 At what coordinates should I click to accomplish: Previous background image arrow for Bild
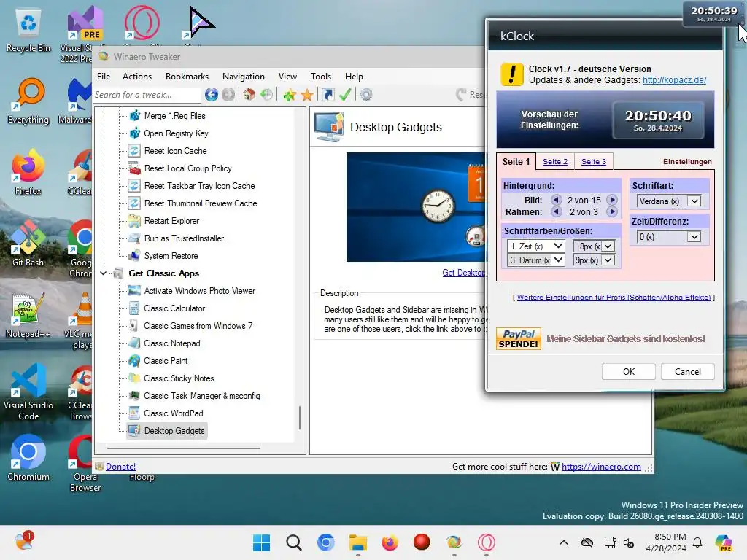pos(556,200)
